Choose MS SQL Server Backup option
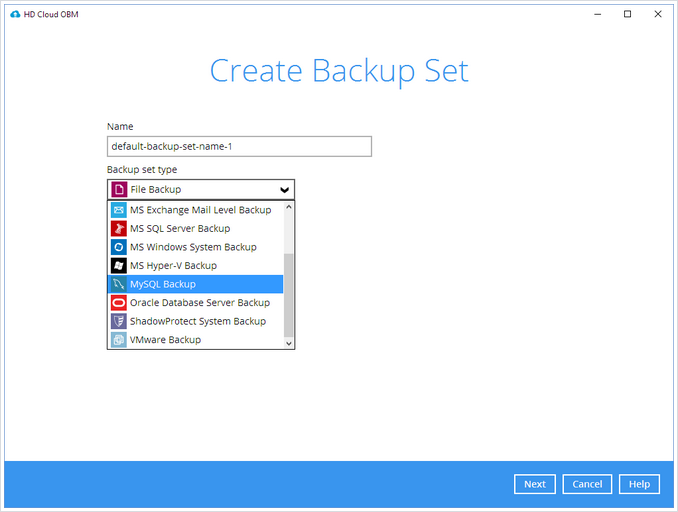Screen dimensions: 678x512 click(195, 228)
